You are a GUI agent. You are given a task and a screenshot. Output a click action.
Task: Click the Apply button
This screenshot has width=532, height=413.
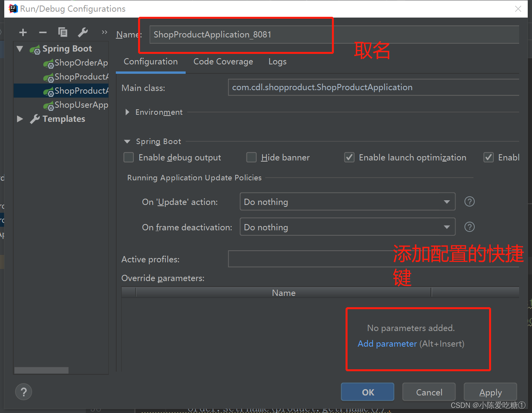(x=490, y=392)
